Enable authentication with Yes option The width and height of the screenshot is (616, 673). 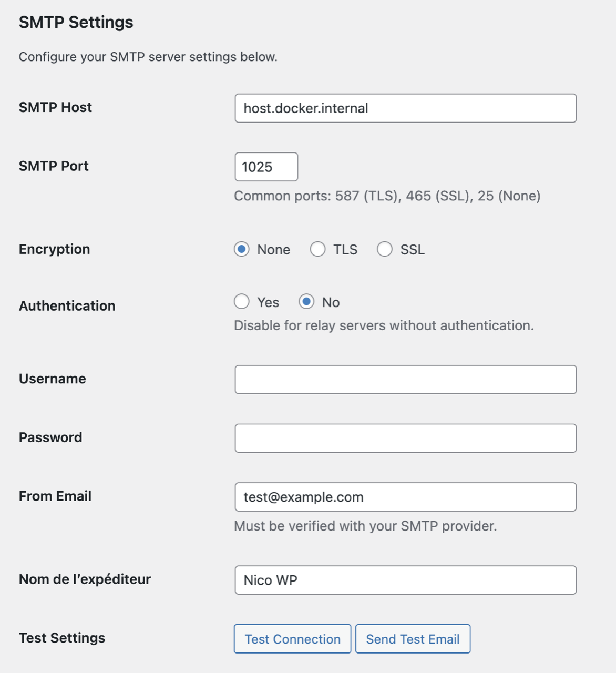click(x=242, y=302)
